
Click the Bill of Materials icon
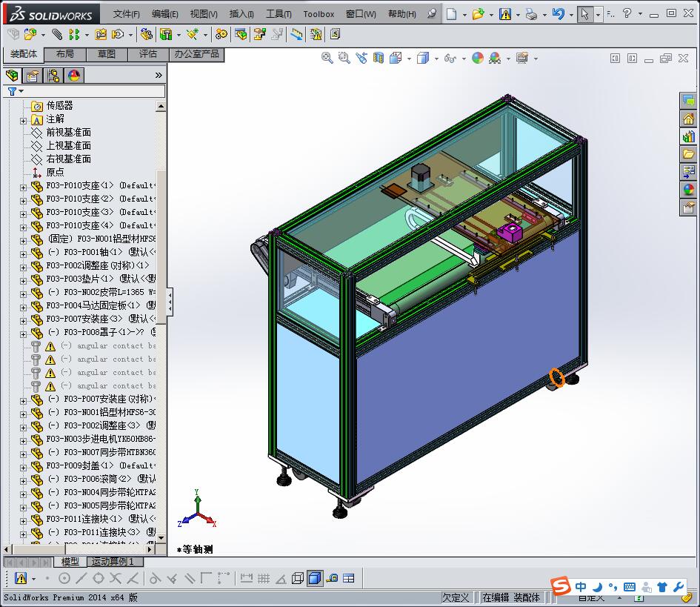[241, 34]
